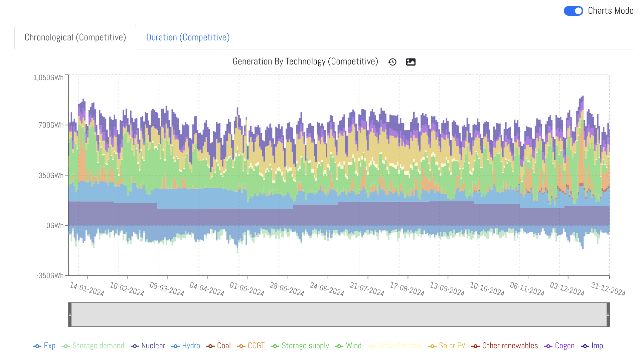Click the reset zoom history icon
Image resolution: width=644 pixels, height=362 pixels.
coord(392,62)
